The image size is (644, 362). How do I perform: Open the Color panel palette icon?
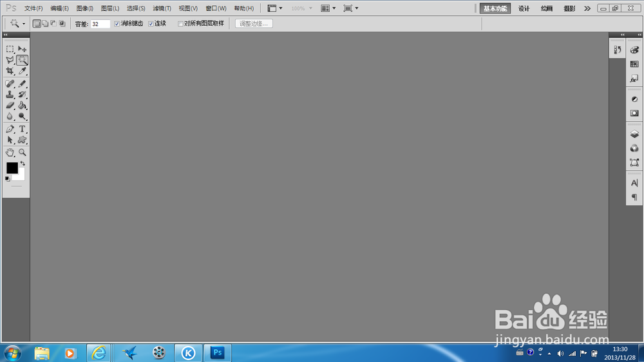click(x=634, y=50)
